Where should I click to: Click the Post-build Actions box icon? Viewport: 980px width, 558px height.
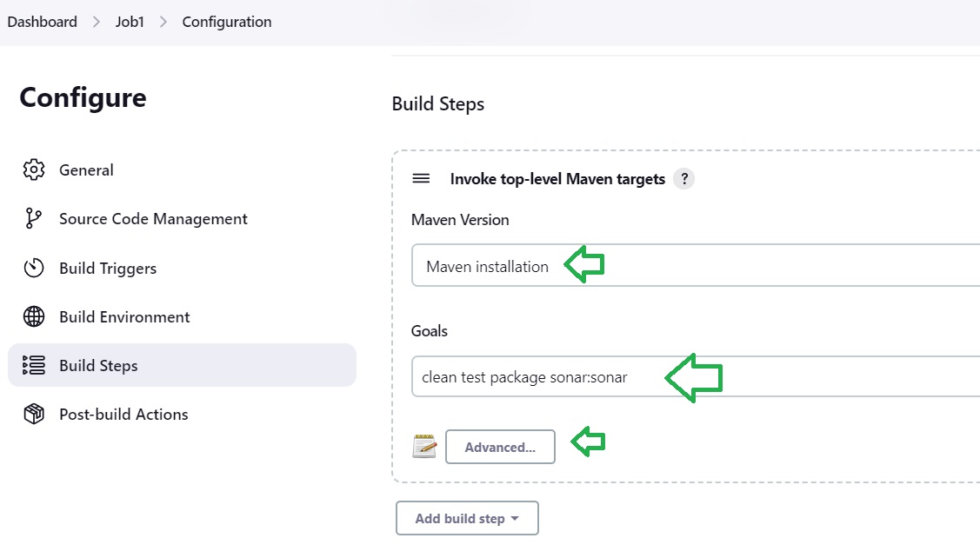click(x=34, y=415)
